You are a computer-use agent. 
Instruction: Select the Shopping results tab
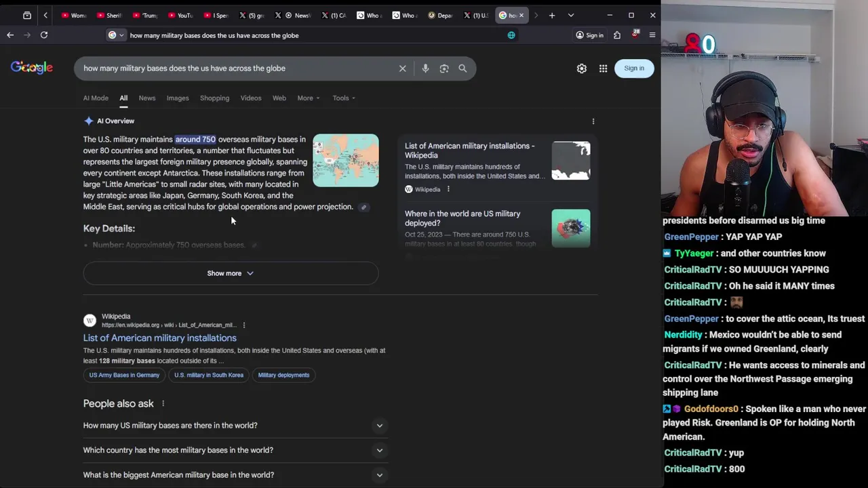[x=214, y=98]
